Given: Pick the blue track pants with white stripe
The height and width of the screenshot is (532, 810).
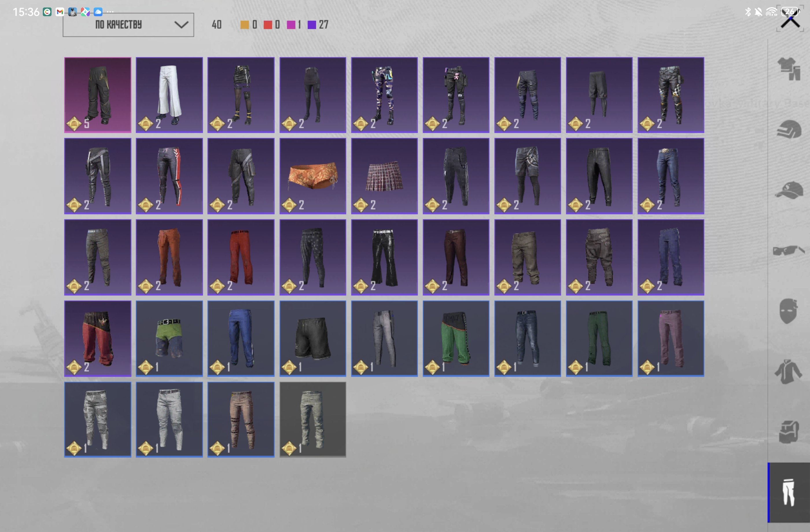Looking at the screenshot, I should tap(241, 339).
